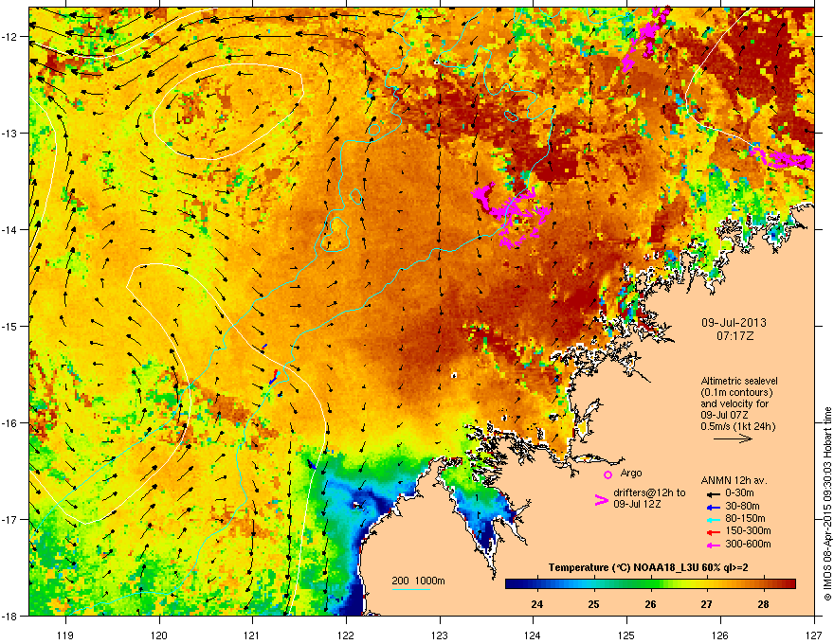
Task: Click color bar tick label 25
Action: [593, 604]
